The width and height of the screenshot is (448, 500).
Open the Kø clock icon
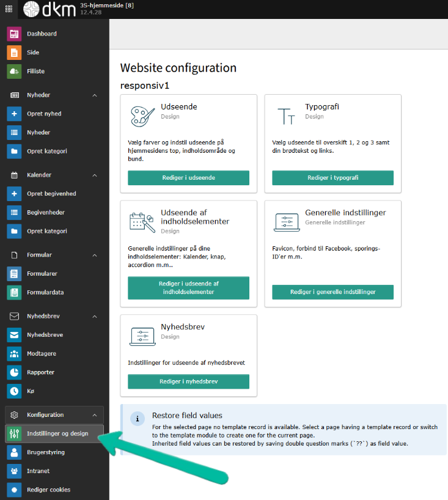[14, 391]
